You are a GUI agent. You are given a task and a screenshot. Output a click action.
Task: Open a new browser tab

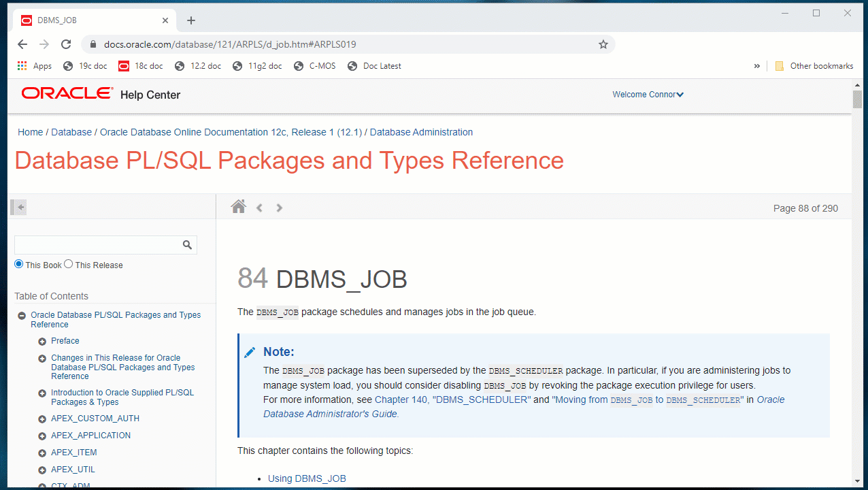191,20
